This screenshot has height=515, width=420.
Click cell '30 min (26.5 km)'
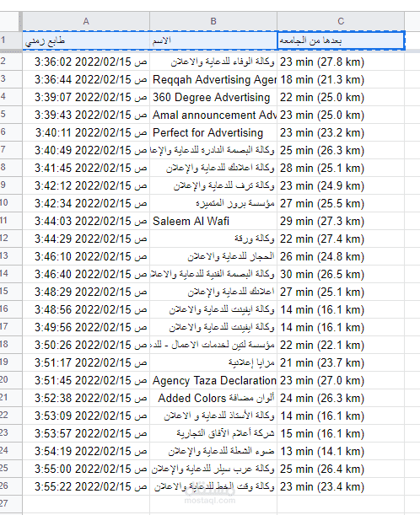[x=341, y=274]
